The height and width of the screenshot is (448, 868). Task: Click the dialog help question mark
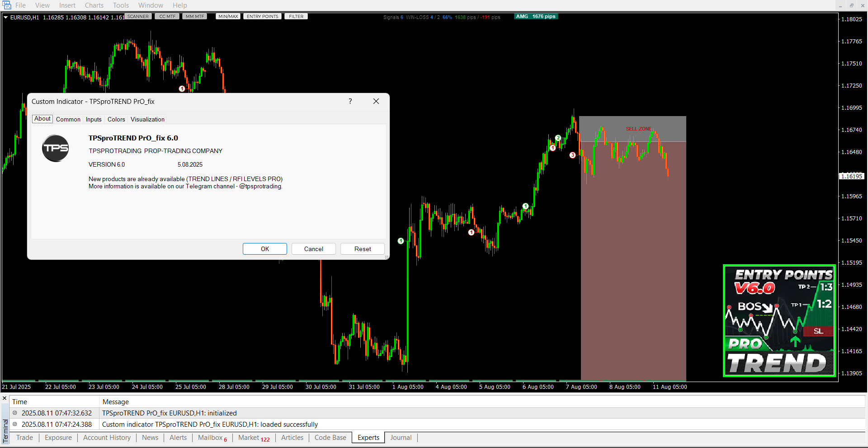[350, 101]
